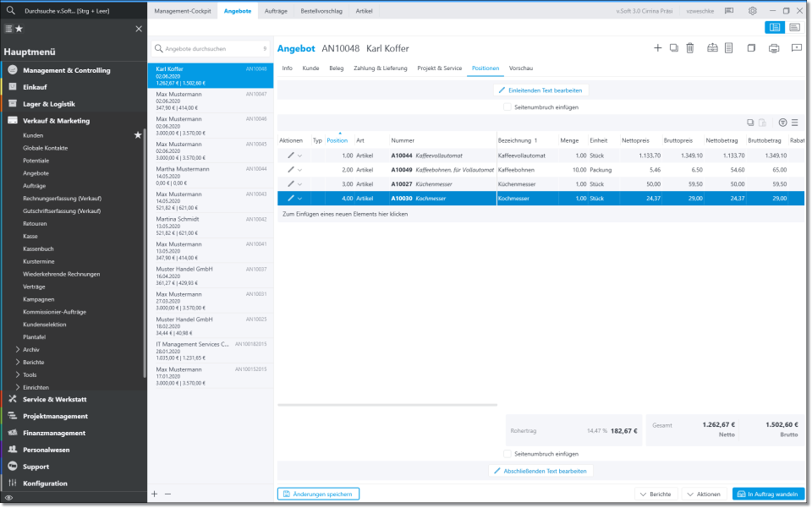
Task: Open the comment bubble icon in Angebot header
Action: tap(797, 48)
